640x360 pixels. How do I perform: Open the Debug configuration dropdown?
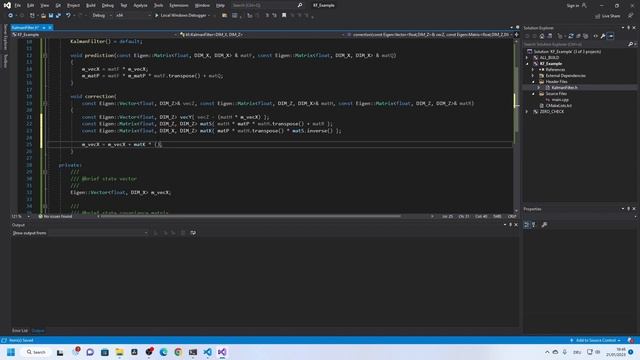[102, 16]
